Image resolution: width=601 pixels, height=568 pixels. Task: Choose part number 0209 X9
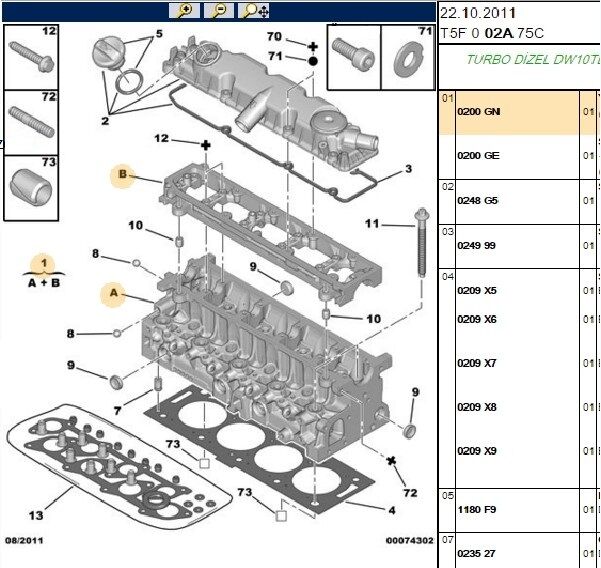[476, 451]
